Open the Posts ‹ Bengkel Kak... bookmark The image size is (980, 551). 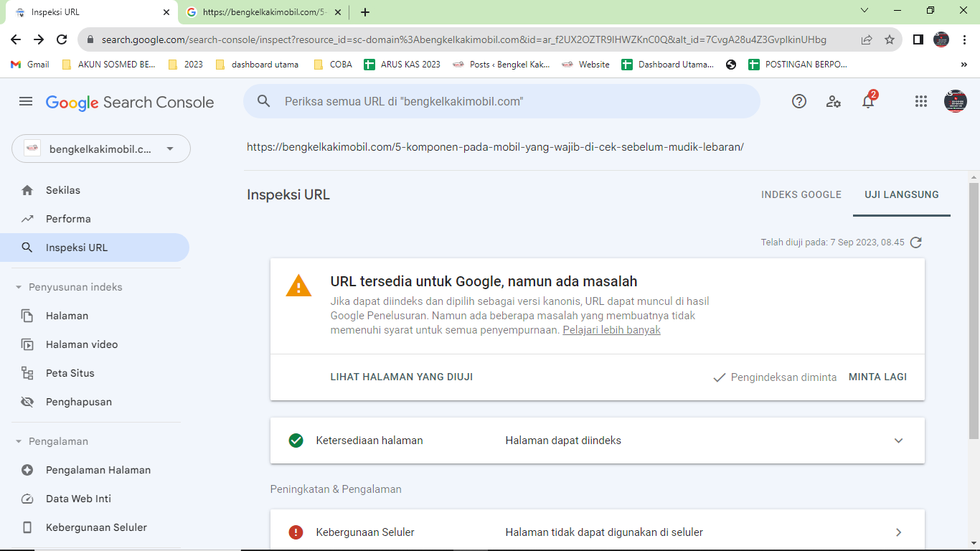(x=501, y=65)
